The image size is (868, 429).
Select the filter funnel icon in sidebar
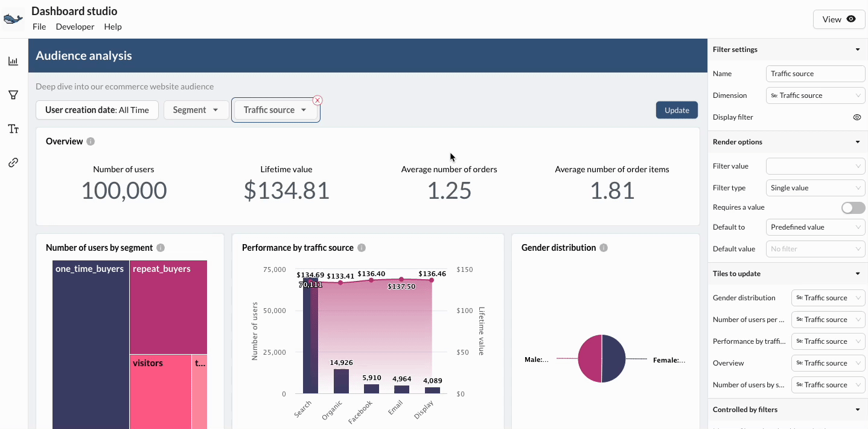coord(13,95)
